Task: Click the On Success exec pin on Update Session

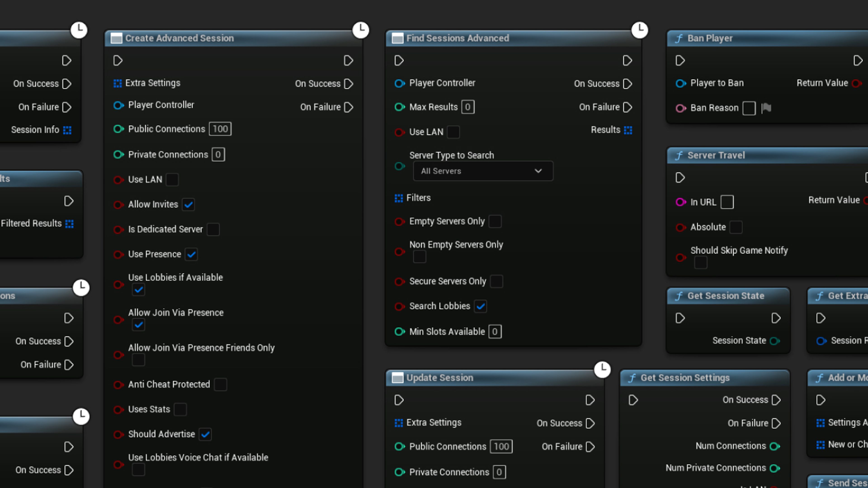Action: point(590,423)
